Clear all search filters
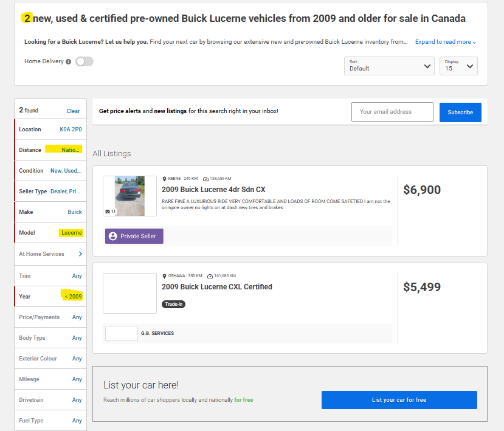504x431 pixels. [73, 111]
